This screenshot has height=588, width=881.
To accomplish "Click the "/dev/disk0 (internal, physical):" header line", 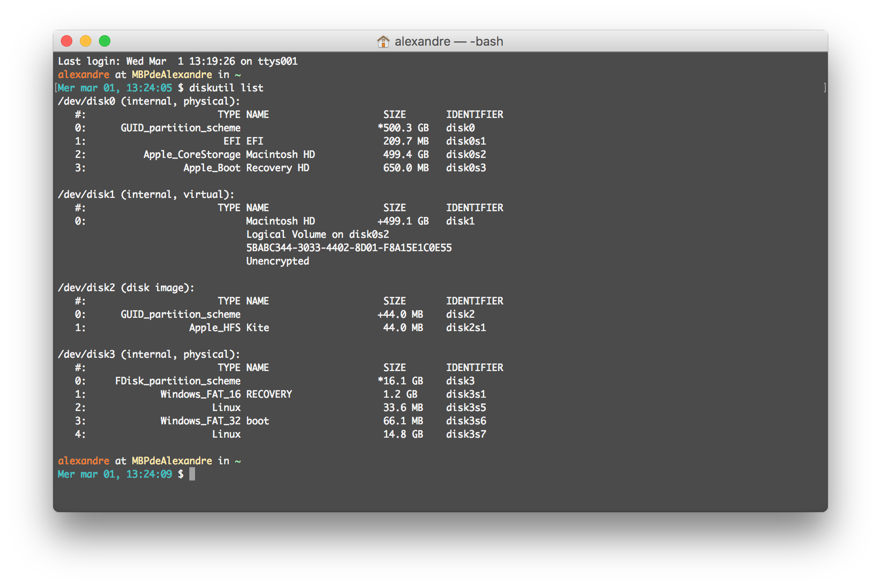I will coord(149,101).
